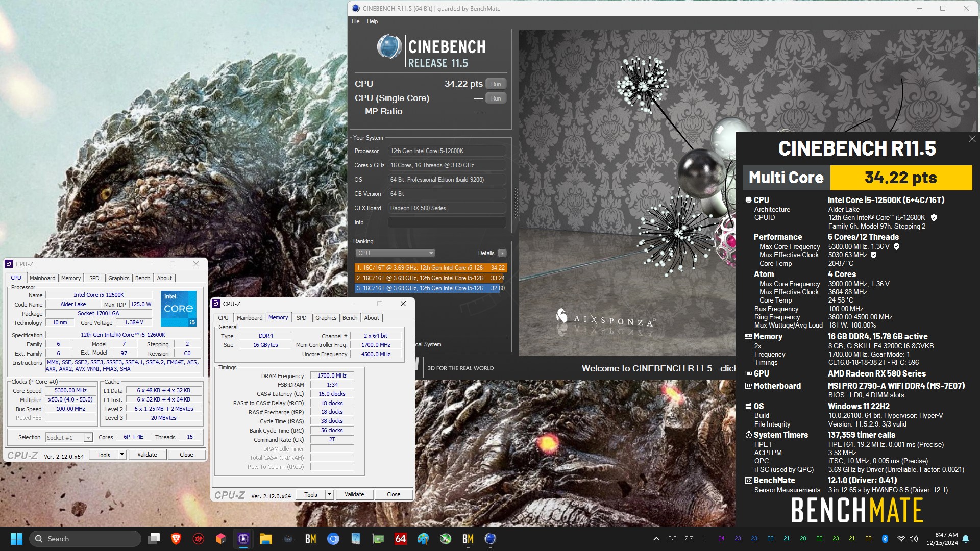Open the red 64 app in the taskbar
980x551 pixels.
401,539
